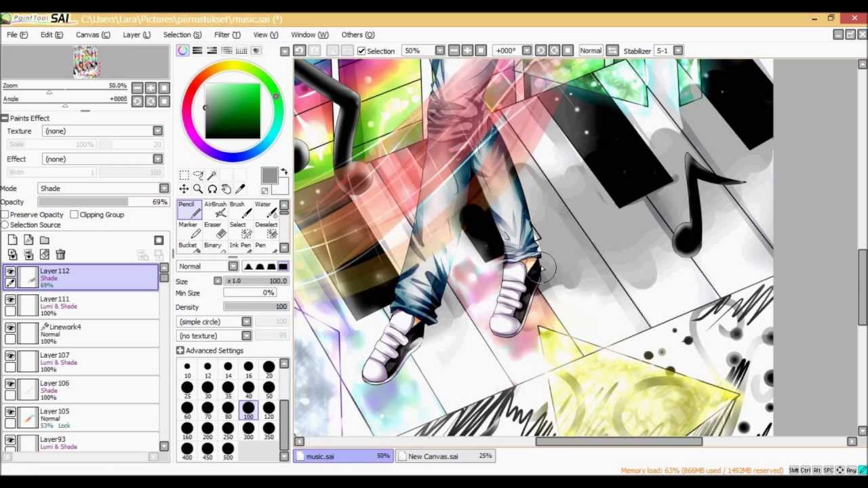Enable the Selection Source option
868x488 pixels.
tap(5, 225)
